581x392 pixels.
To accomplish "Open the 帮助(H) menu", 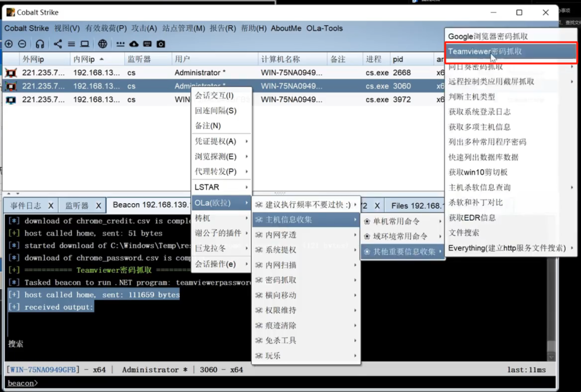I will [x=254, y=28].
